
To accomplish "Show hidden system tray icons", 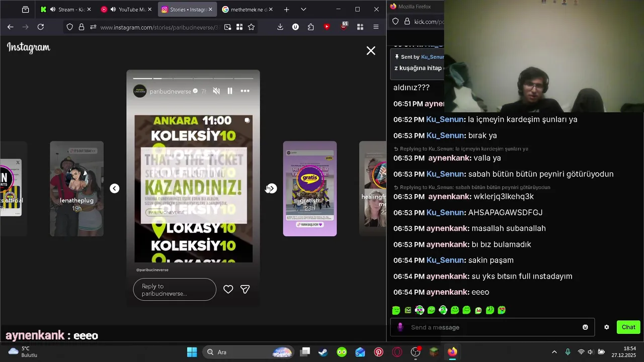I will [554, 352].
